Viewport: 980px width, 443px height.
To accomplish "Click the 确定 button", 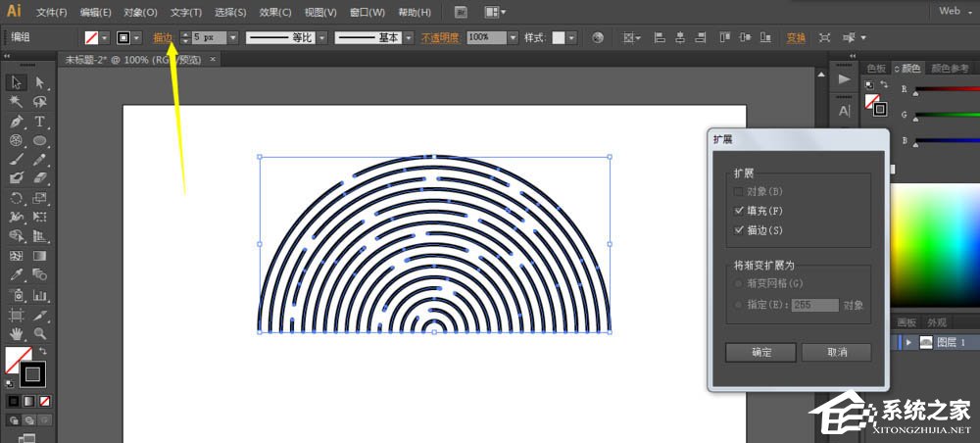I will pyautogui.click(x=760, y=352).
